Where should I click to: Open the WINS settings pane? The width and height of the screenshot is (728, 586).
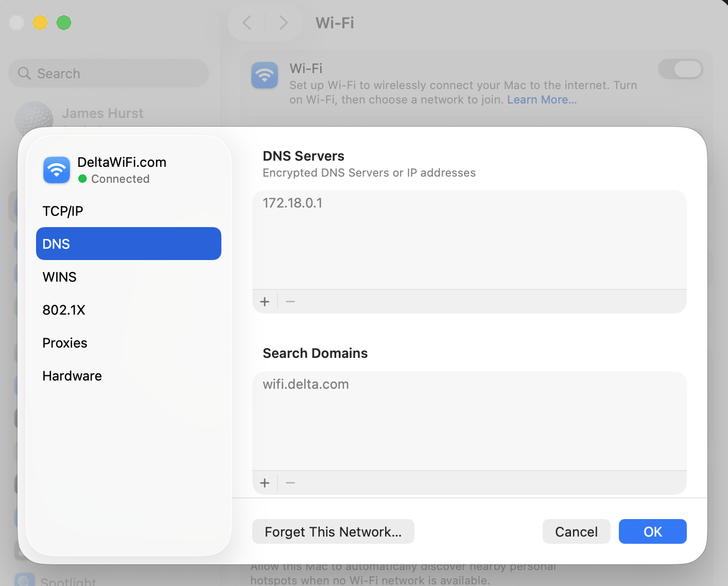pos(59,277)
